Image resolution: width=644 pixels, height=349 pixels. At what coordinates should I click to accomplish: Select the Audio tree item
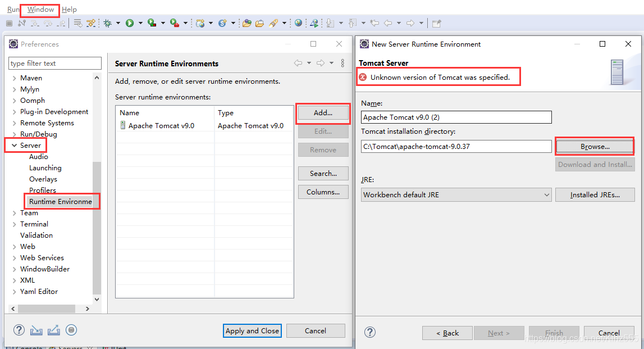(39, 157)
